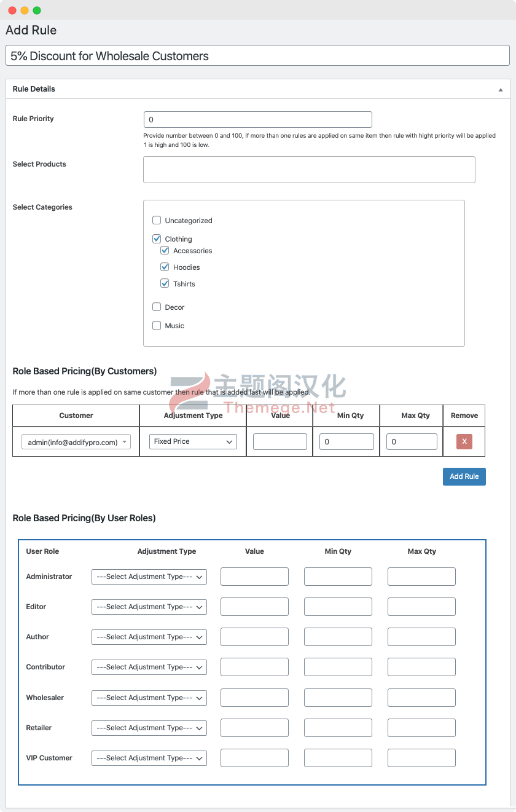Click Retailer Value field

(254, 728)
